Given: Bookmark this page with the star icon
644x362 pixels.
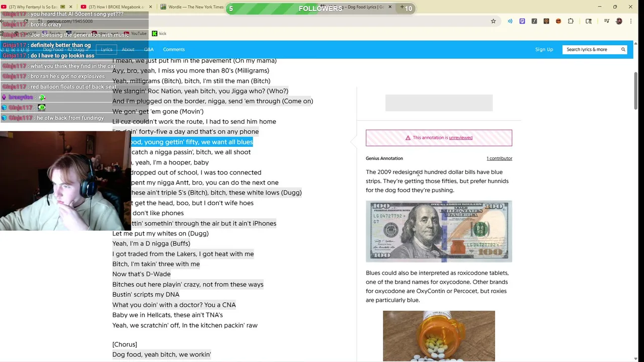Looking at the screenshot, I should click(493, 21).
